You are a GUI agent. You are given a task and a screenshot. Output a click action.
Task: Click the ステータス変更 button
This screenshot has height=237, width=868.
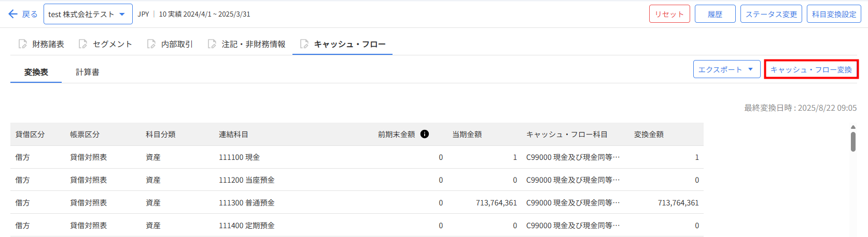click(771, 14)
